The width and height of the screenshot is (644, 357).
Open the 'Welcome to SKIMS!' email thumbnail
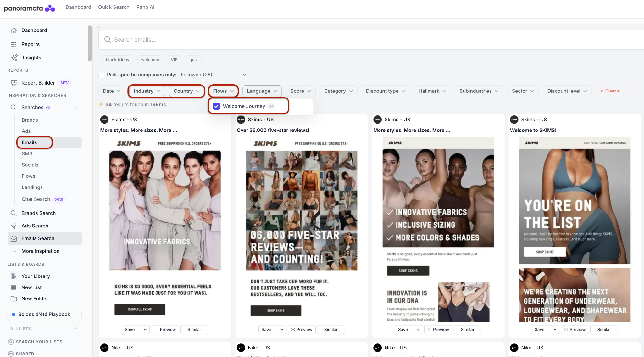click(x=575, y=230)
